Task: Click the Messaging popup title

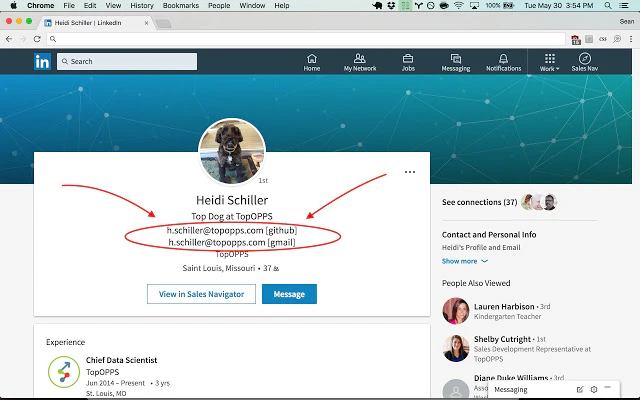Action: click(511, 389)
